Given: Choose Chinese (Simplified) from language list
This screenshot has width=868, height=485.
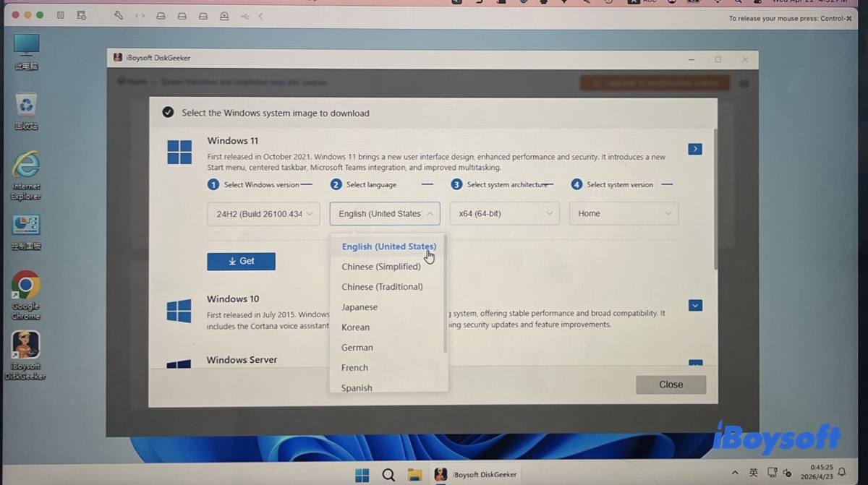Looking at the screenshot, I should click(x=381, y=267).
